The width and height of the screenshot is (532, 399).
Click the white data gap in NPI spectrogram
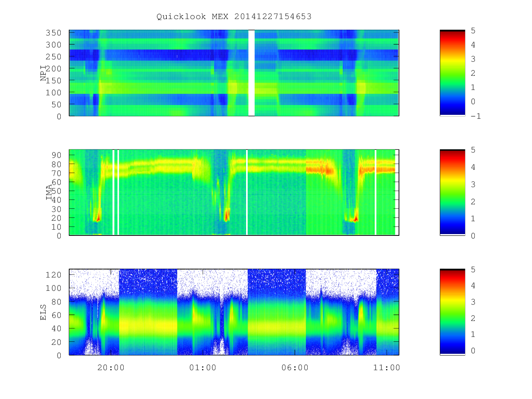pyautogui.click(x=251, y=73)
